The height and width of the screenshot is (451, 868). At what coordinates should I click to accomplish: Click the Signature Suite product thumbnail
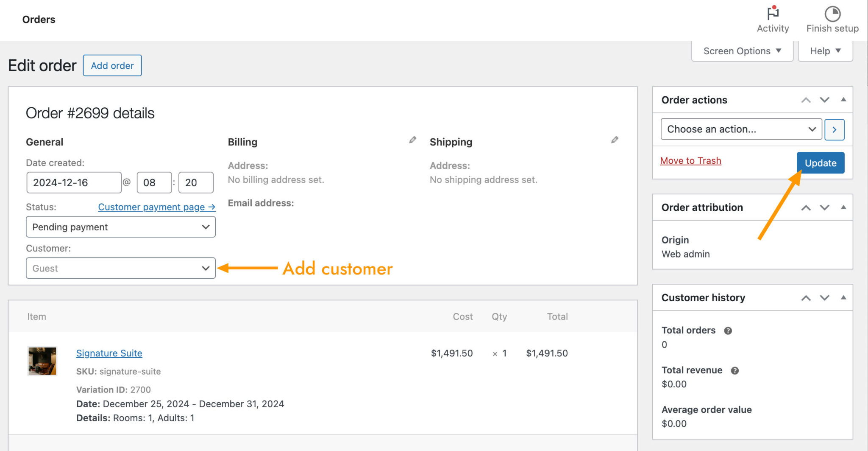(x=42, y=361)
